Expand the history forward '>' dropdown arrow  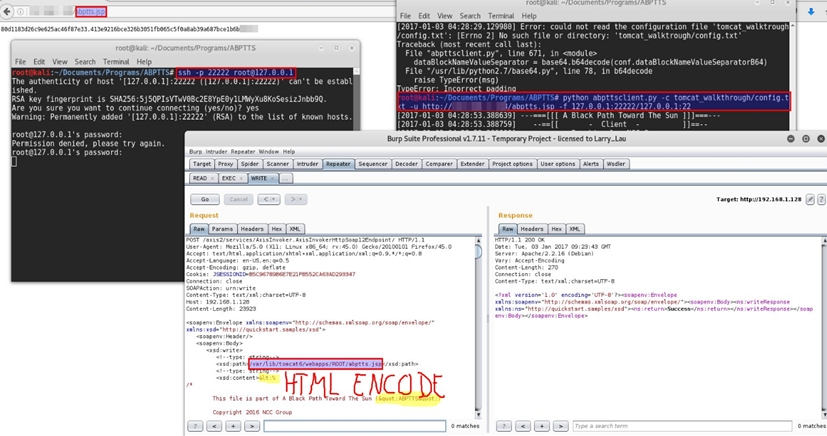tap(302, 199)
